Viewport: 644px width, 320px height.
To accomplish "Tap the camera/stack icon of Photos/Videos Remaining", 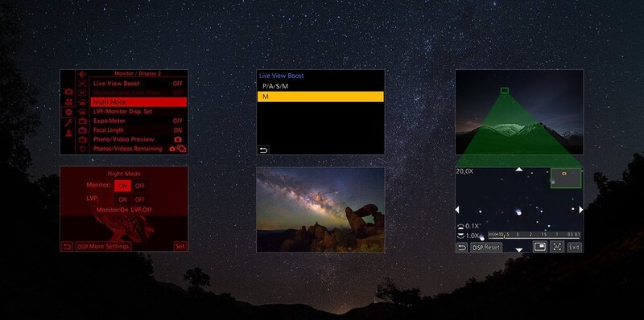I will [178, 149].
